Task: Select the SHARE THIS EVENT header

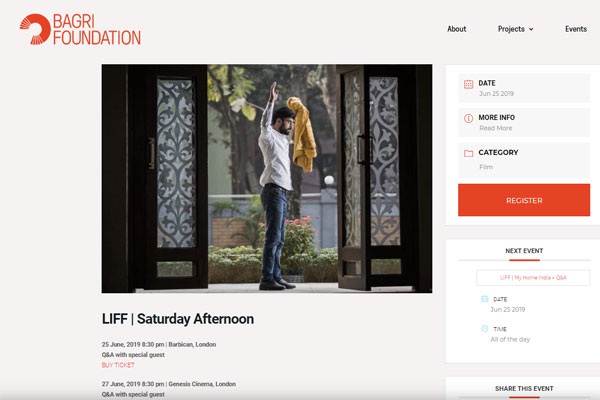Action: click(x=524, y=389)
